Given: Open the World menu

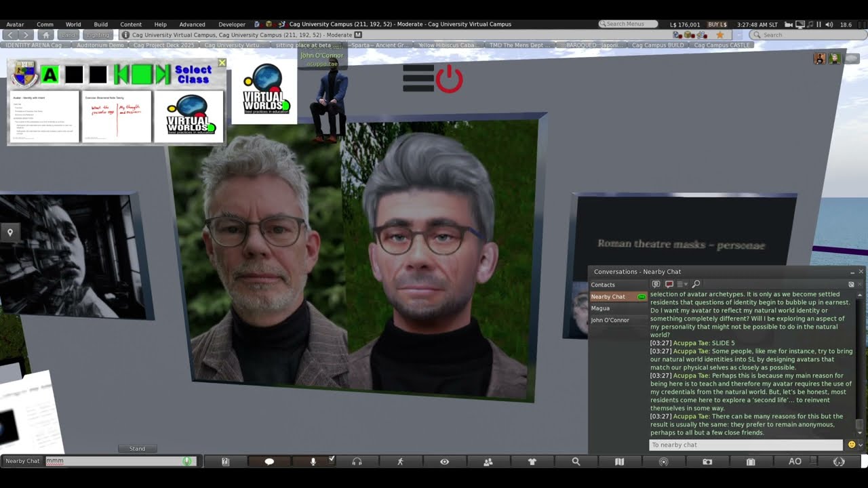Looking at the screenshot, I should click(73, 24).
